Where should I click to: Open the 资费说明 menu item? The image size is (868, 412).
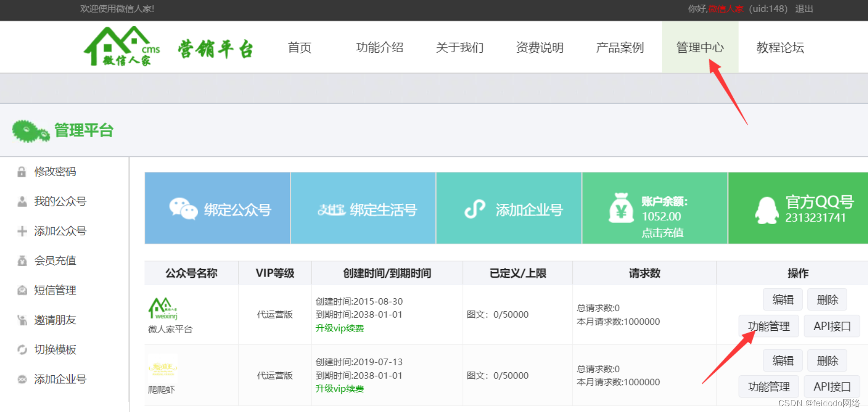click(540, 47)
